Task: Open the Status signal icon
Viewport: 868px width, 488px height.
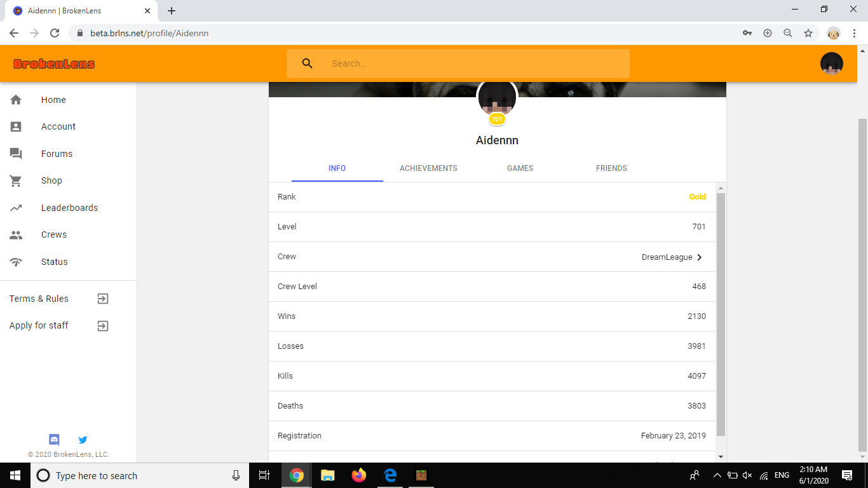Action: click(16, 262)
